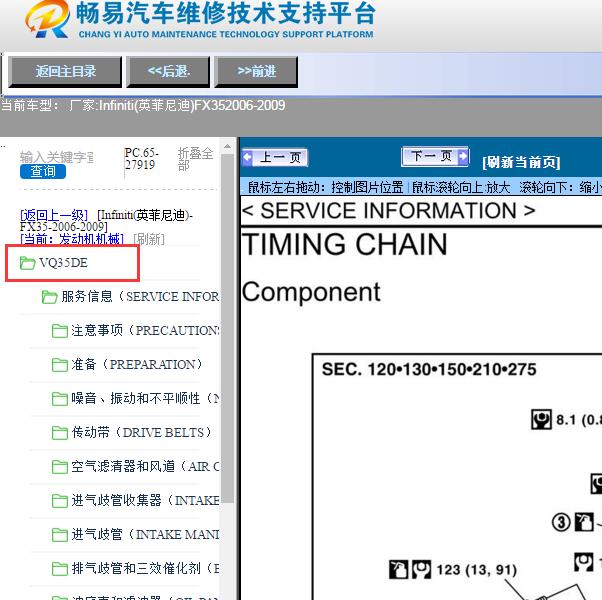The width and height of the screenshot is (602, 600).
Task: Click the keyword search input field
Action: click(56, 157)
